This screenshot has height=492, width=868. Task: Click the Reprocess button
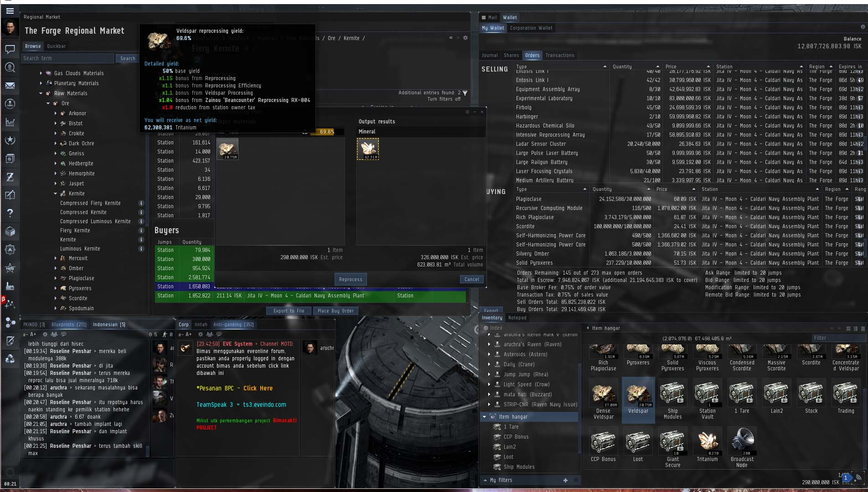[351, 280]
